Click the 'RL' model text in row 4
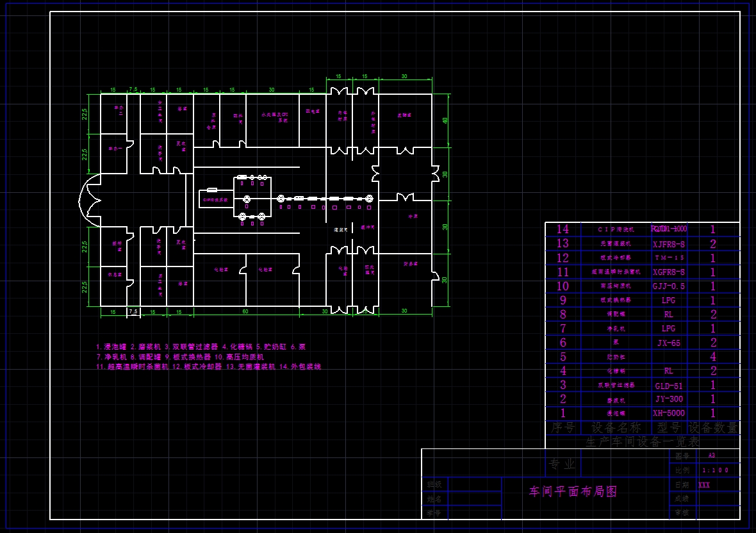Screen dimensions: 756x533 point(669,371)
